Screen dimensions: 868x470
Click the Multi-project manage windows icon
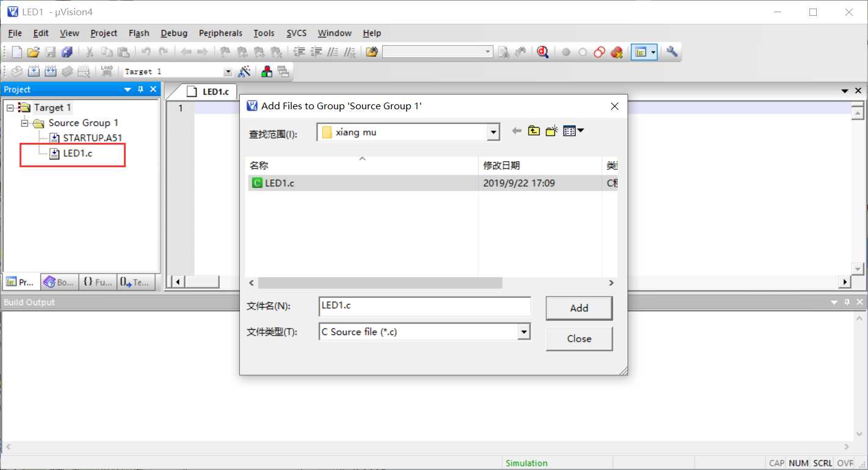(283, 71)
